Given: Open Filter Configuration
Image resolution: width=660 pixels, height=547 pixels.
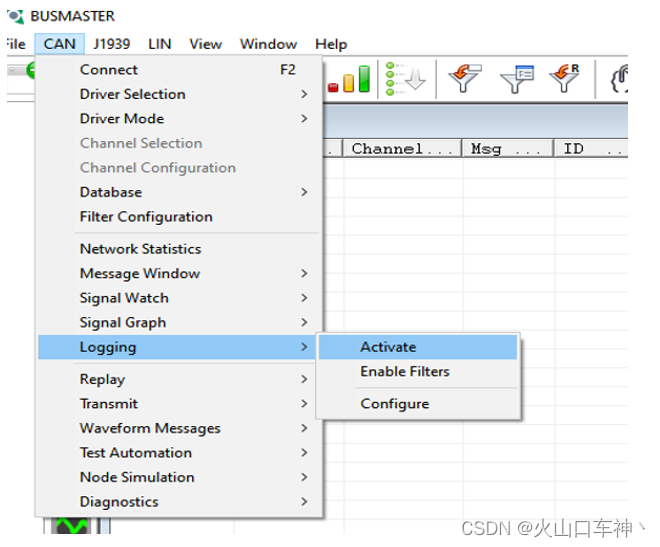Looking at the screenshot, I should (179, 216).
